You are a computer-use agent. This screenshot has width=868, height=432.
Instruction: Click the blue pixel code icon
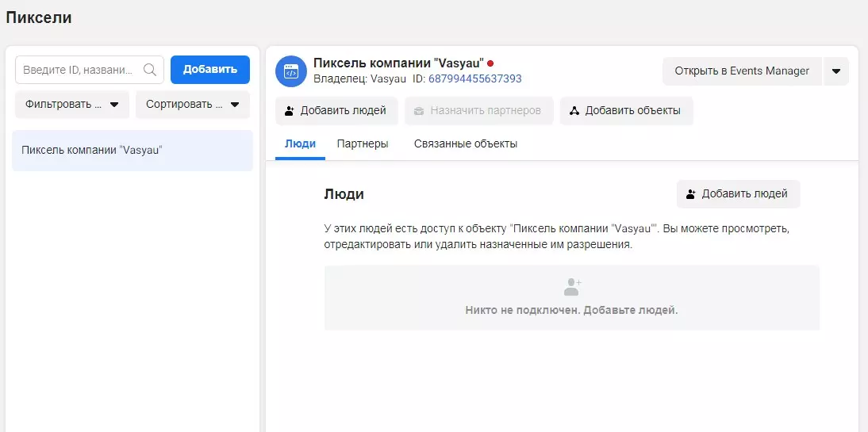click(291, 71)
